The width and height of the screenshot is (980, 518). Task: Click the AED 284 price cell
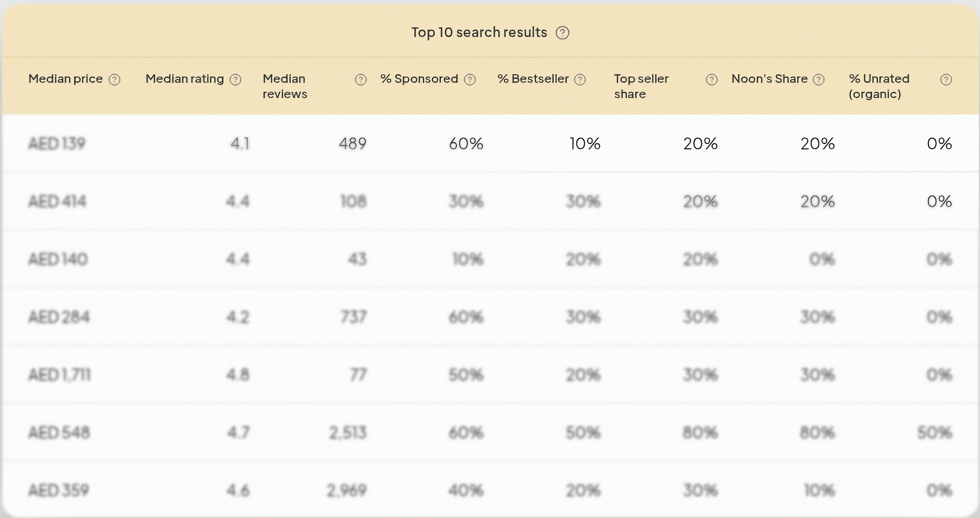click(59, 317)
